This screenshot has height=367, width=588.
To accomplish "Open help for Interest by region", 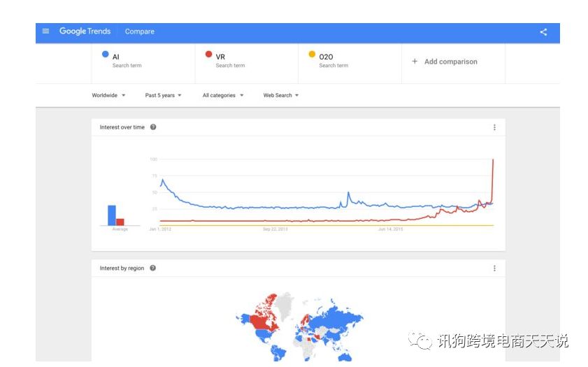I will click(153, 268).
